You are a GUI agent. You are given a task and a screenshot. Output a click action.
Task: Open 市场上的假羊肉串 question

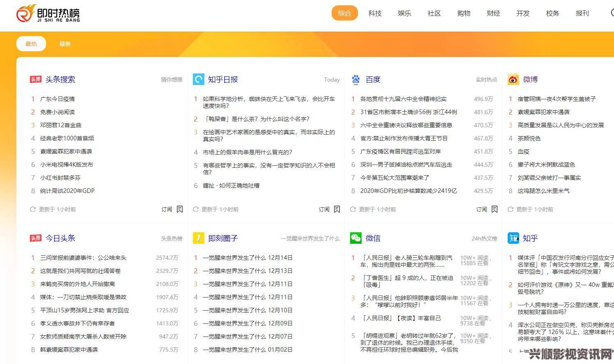(x=247, y=152)
